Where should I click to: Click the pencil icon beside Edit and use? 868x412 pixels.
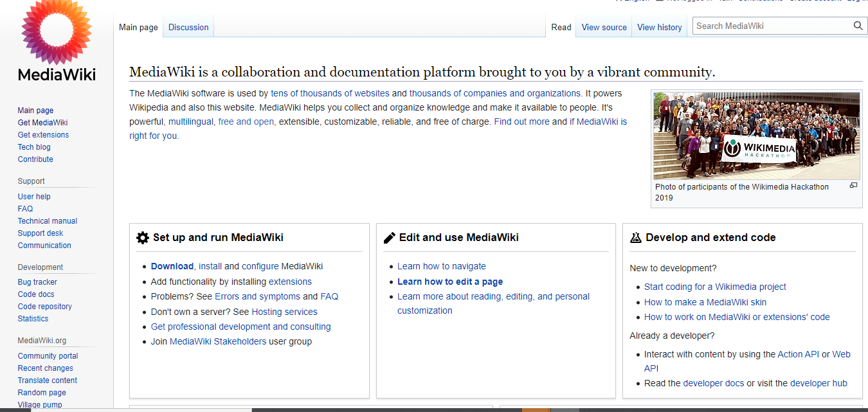[389, 238]
